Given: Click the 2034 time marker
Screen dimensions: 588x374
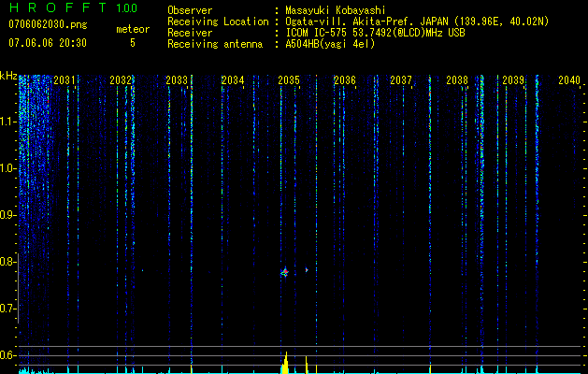Looking at the screenshot, I should 233,79.
